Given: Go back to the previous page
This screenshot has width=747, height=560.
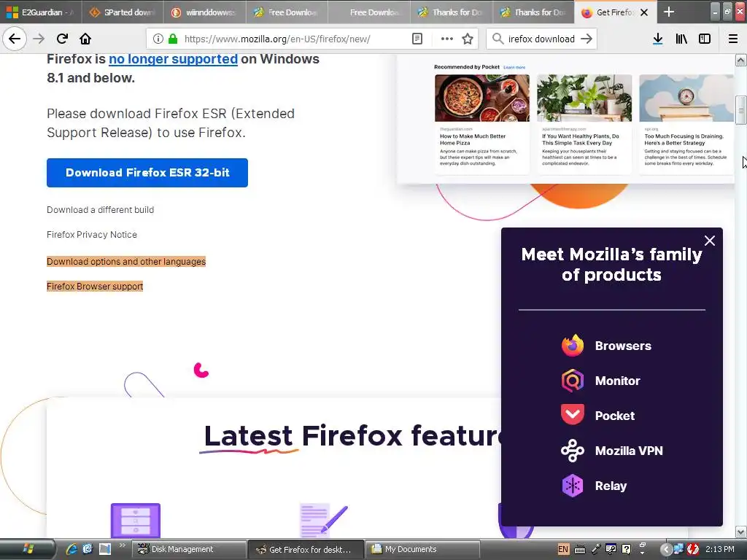Looking at the screenshot, I should pos(15,39).
